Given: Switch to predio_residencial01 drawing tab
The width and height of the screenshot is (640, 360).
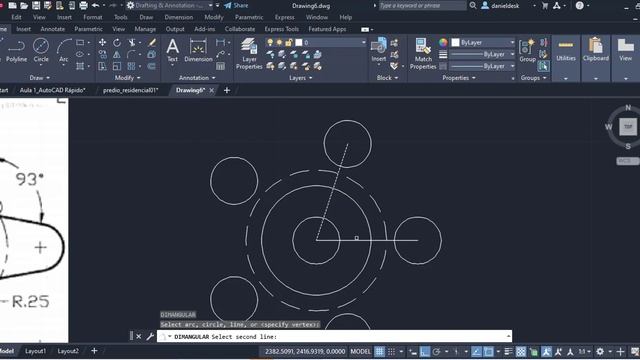Looking at the screenshot, I should [130, 90].
